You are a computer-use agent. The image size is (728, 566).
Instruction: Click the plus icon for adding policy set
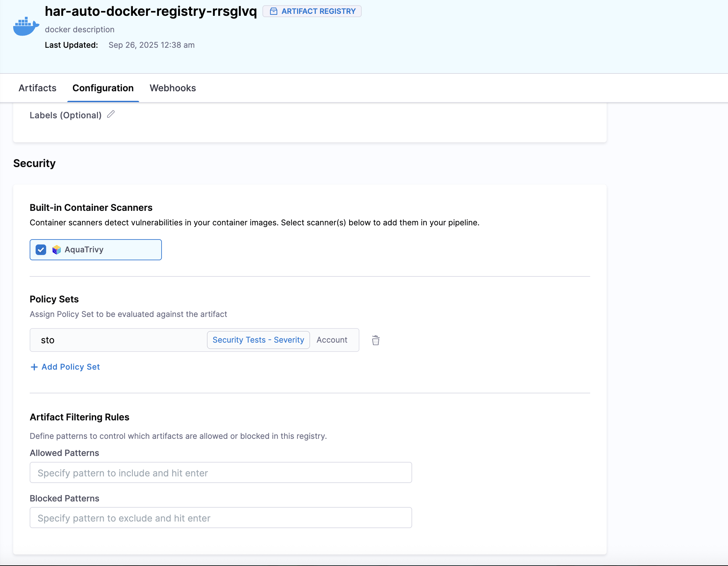34,367
